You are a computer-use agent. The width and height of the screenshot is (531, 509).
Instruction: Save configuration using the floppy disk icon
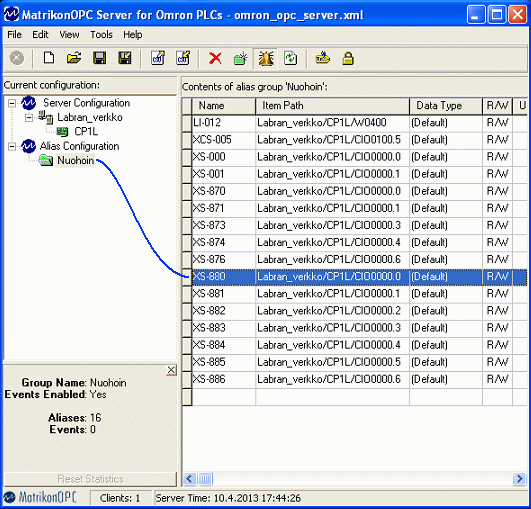100,58
